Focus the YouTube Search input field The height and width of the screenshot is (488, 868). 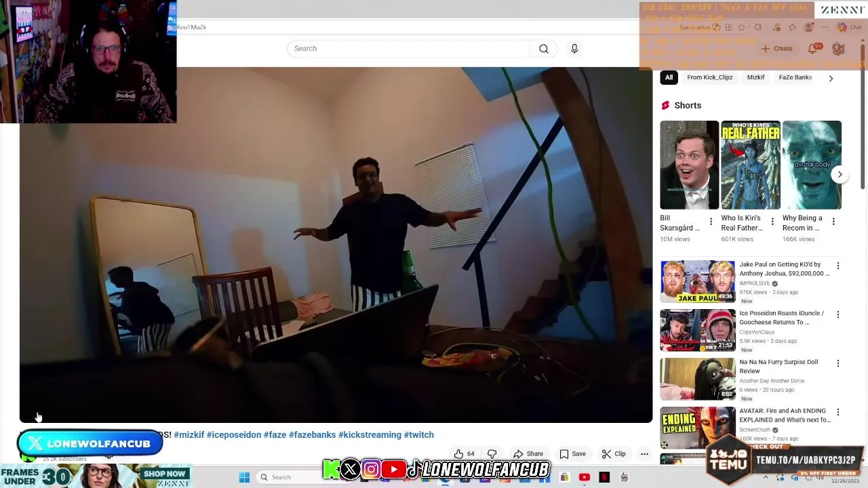(x=409, y=49)
